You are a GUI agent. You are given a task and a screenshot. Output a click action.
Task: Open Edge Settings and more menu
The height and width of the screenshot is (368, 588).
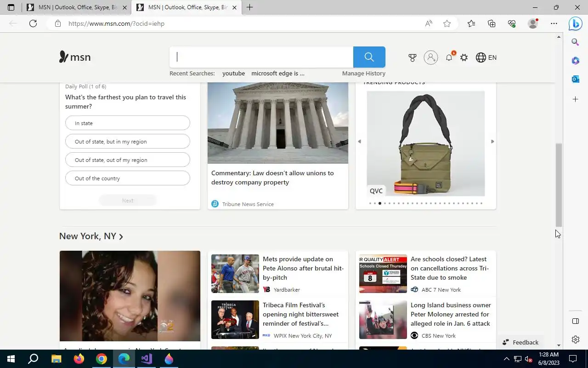[554, 23]
